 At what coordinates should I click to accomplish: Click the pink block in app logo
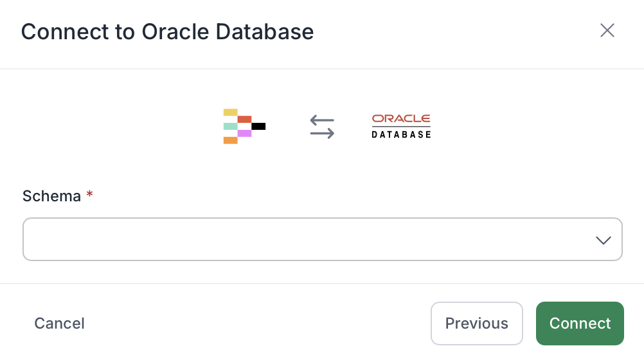244,133
